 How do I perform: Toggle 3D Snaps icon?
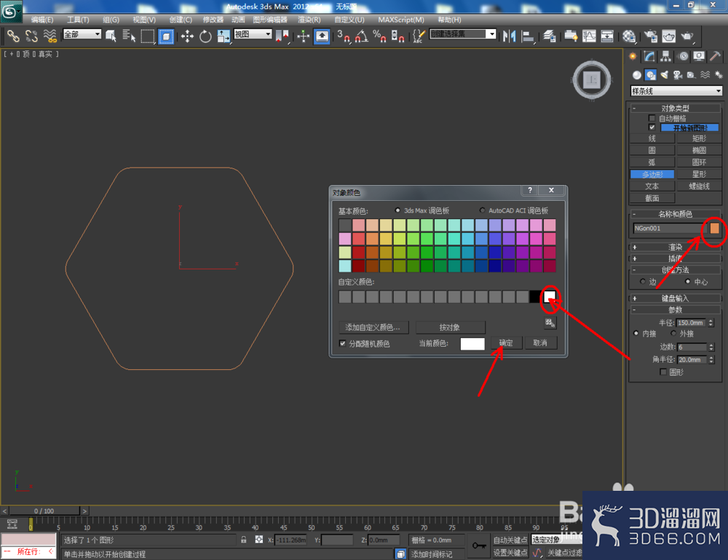pyautogui.click(x=344, y=36)
